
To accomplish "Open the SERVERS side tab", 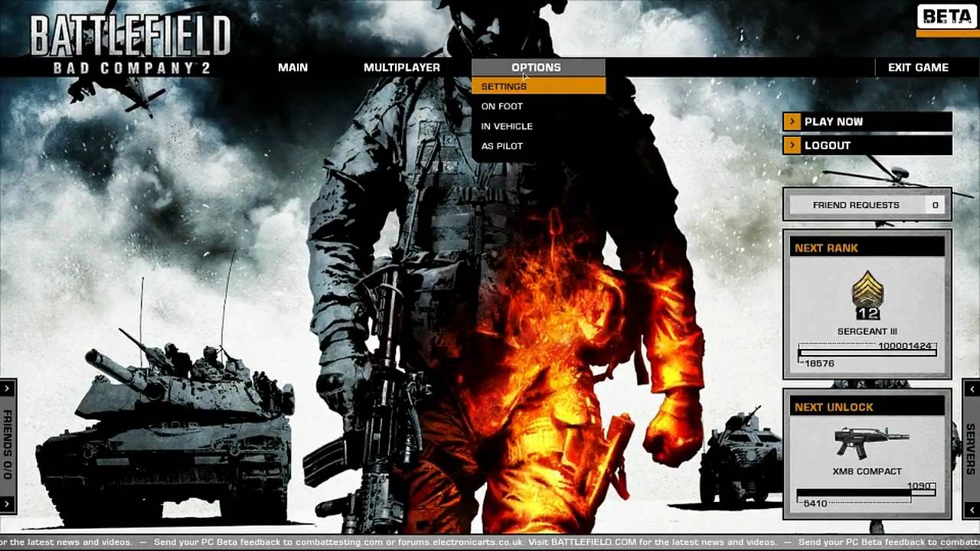I will point(971,449).
